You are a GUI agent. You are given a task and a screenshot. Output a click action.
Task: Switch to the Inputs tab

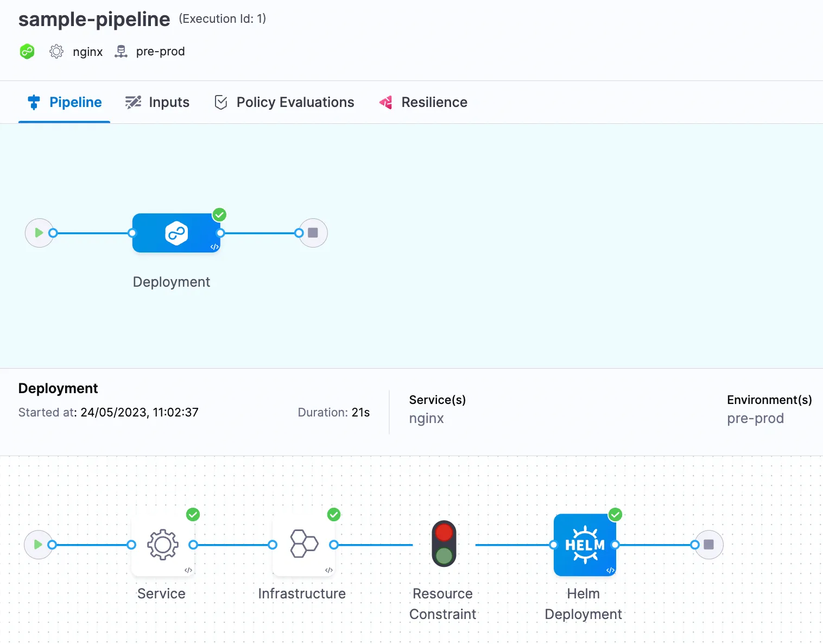(x=157, y=102)
